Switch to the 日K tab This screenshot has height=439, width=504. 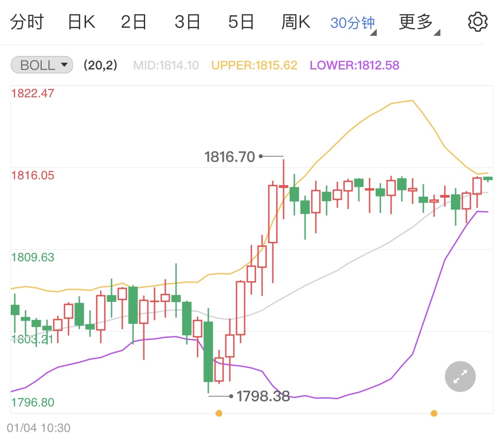pyautogui.click(x=82, y=22)
